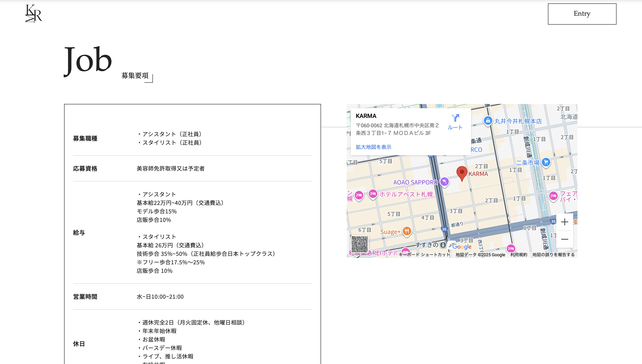The width and height of the screenshot is (642, 364).
Task: Click the ホテルアベスト札幌 hotel marker
Action: click(373, 194)
